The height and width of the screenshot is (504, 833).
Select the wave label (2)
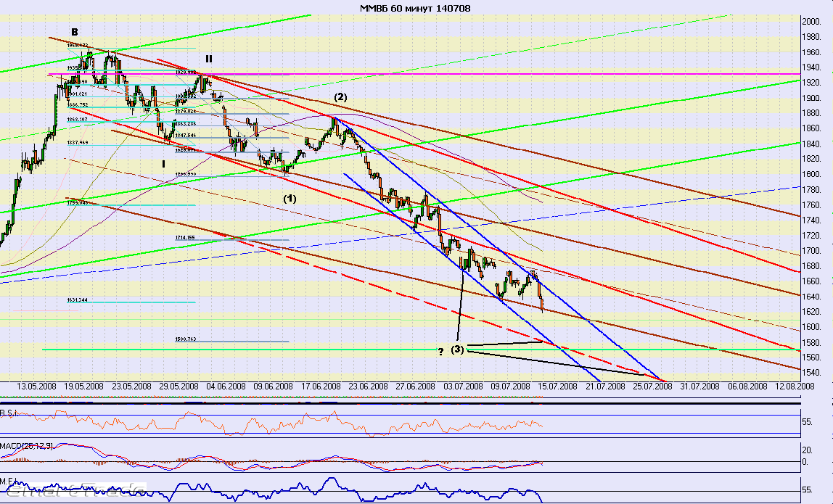(x=341, y=97)
